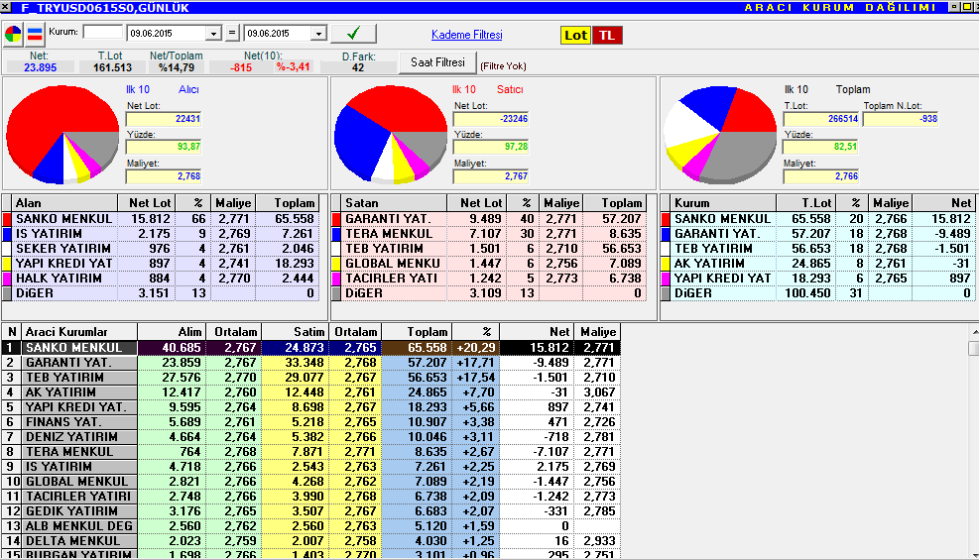Click the Kurum input field
Screen dimensions: 979x560
coord(103,32)
